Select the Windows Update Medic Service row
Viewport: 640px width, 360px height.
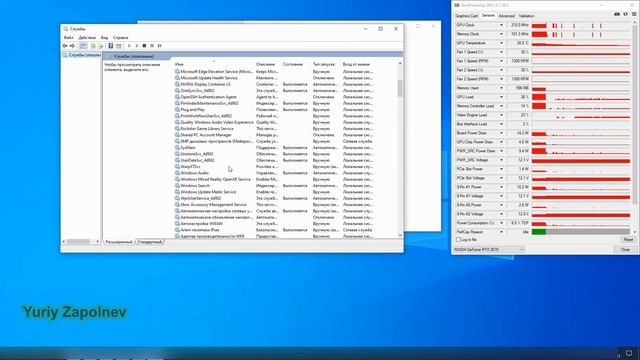click(273, 192)
